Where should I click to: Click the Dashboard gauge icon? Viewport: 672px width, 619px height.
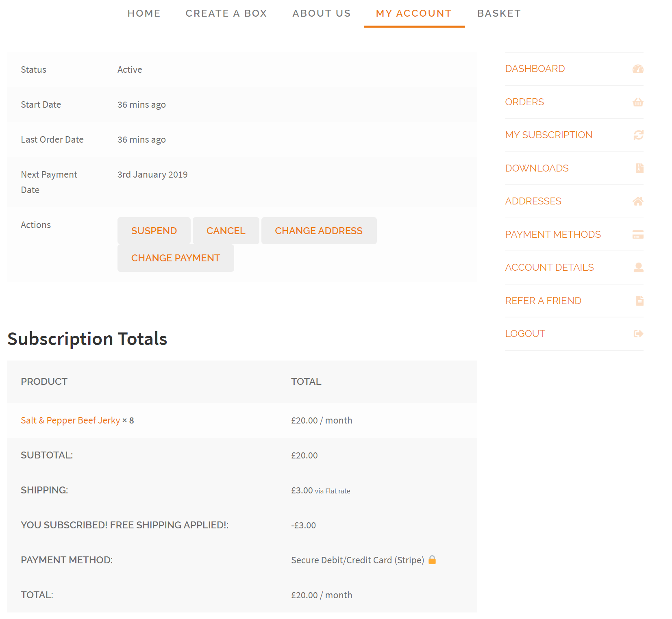[638, 69]
